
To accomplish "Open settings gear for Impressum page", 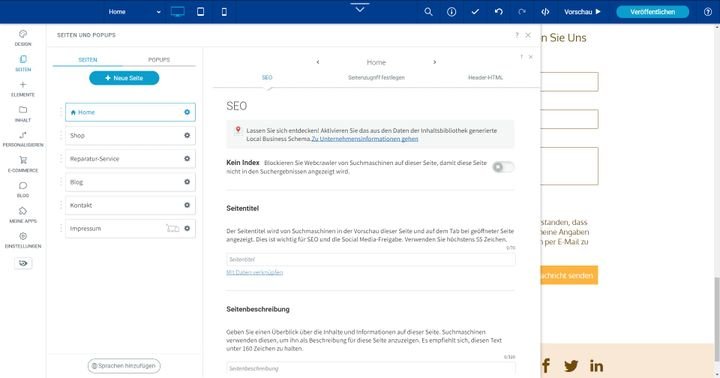I will pos(187,228).
